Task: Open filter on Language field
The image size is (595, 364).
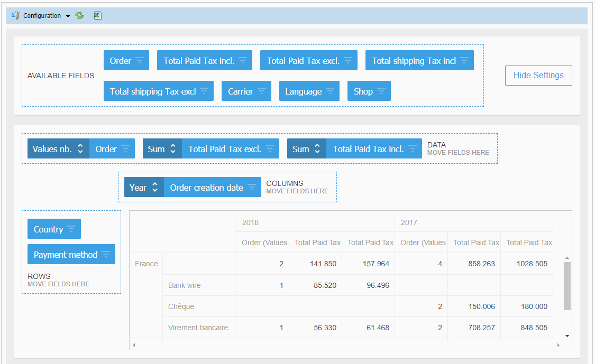Action: 330,91
